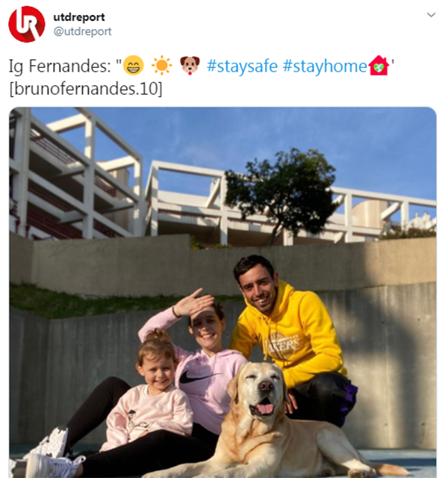Open the utdreport red logo avatar
Screen dimensions: 448x478
point(27,24)
